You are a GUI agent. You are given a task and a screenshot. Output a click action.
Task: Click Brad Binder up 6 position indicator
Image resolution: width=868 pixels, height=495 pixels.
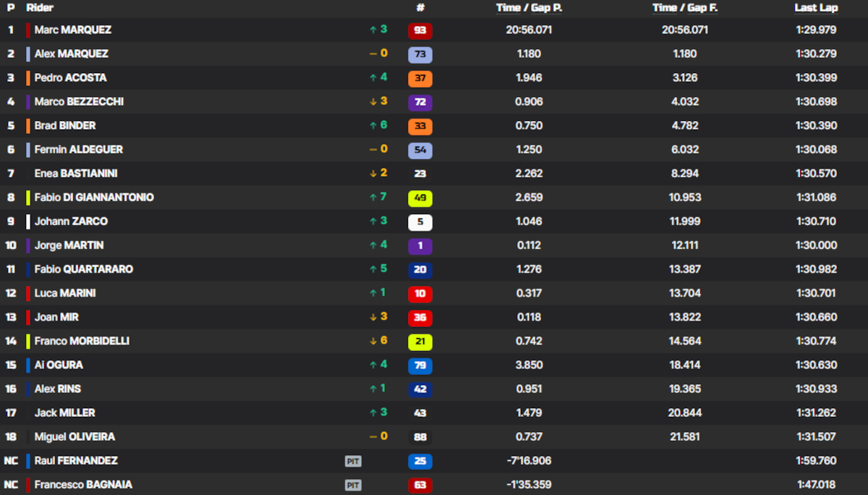[x=378, y=125]
